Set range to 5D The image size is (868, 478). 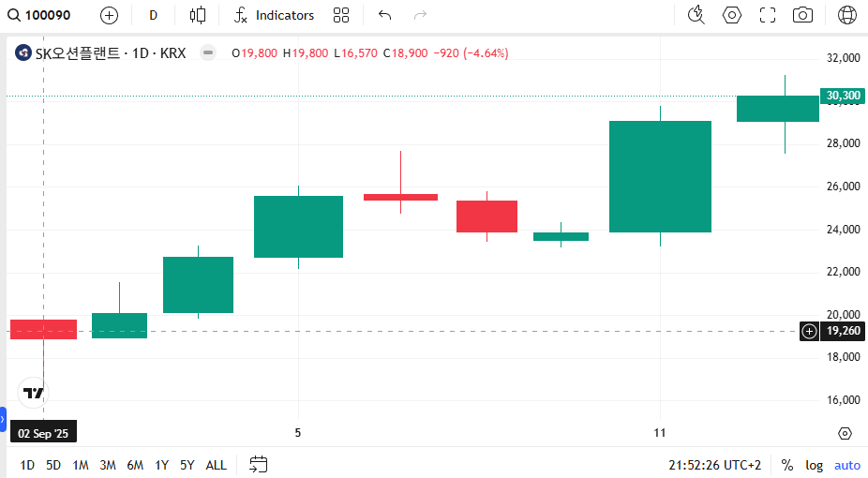click(53, 465)
